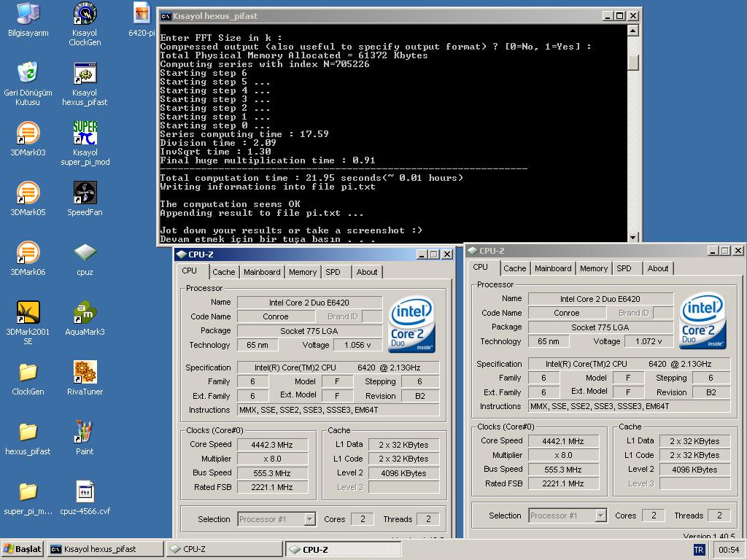Activate second highlighted CPU-Z taskbar button
This screenshot has height=560, width=747.
tap(343, 549)
